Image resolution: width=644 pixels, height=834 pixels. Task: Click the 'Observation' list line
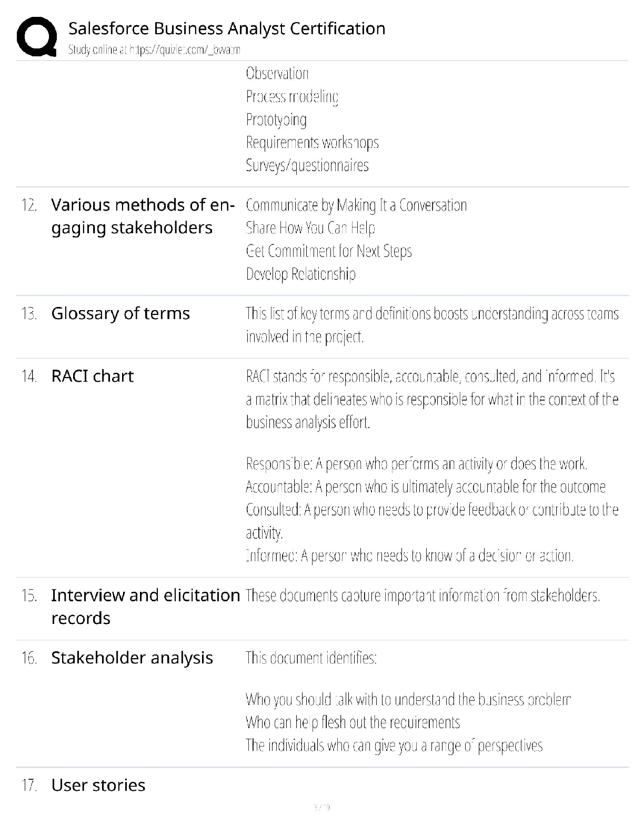[277, 73]
